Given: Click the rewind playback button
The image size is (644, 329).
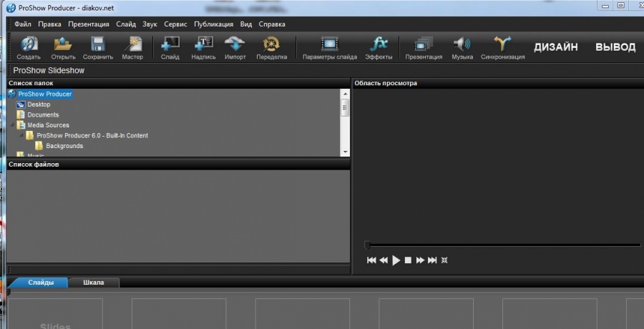Looking at the screenshot, I should pyautogui.click(x=384, y=260).
